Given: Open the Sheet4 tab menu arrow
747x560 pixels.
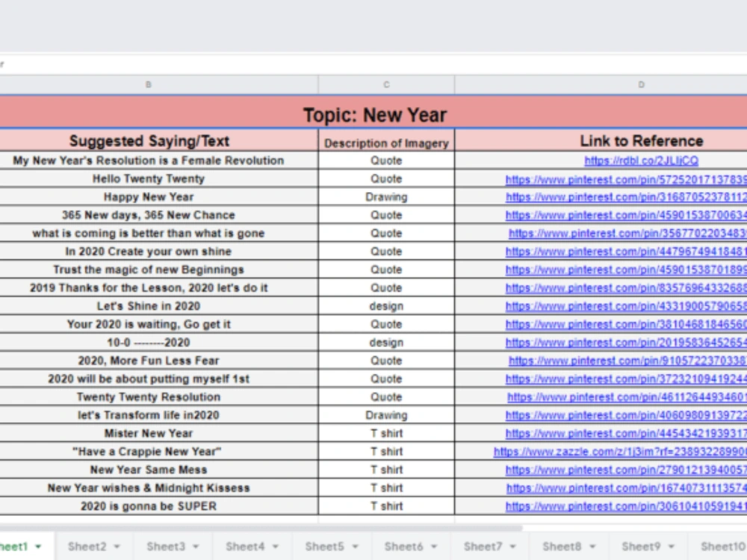Looking at the screenshot, I should click(x=276, y=547).
